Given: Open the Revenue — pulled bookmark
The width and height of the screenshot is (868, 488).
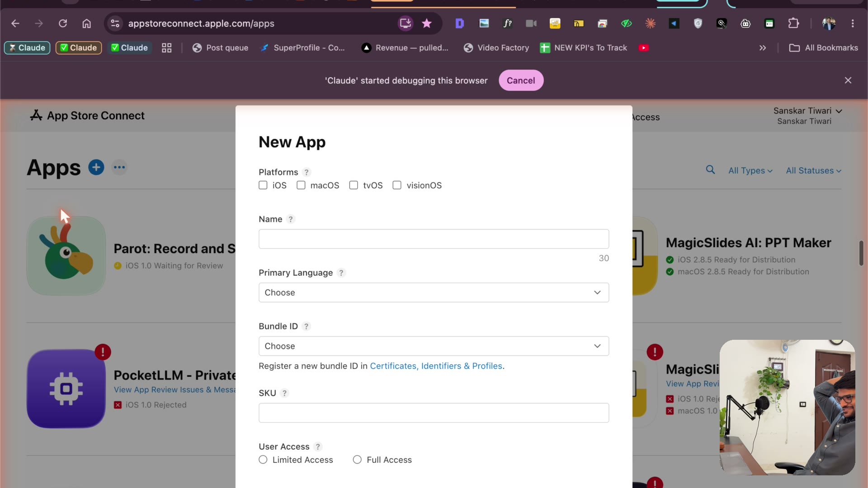Looking at the screenshot, I should tap(405, 48).
